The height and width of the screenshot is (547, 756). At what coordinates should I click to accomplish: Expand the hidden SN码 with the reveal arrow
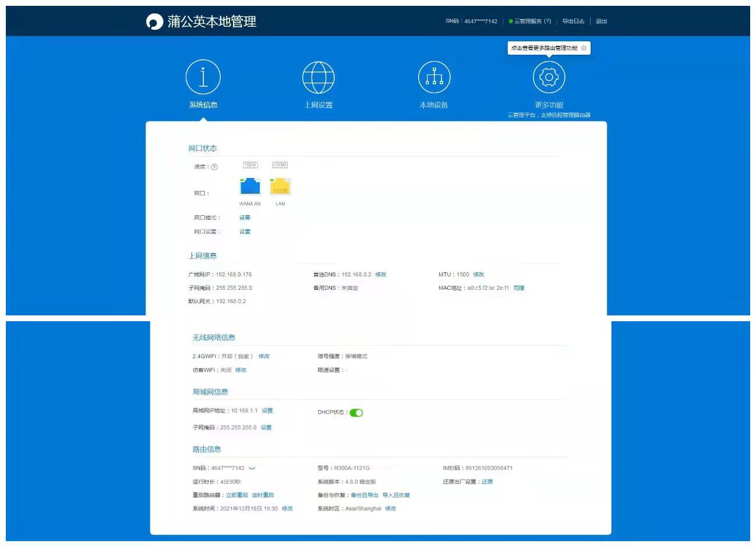pos(253,468)
